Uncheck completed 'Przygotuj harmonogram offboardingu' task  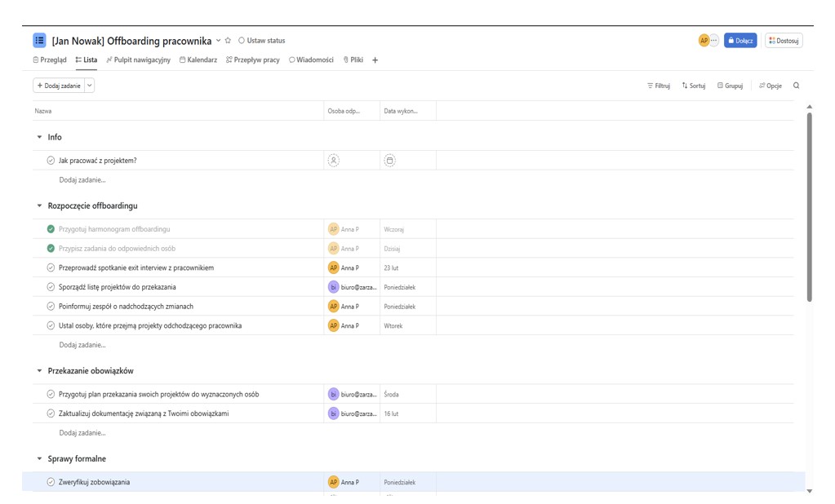[51, 229]
